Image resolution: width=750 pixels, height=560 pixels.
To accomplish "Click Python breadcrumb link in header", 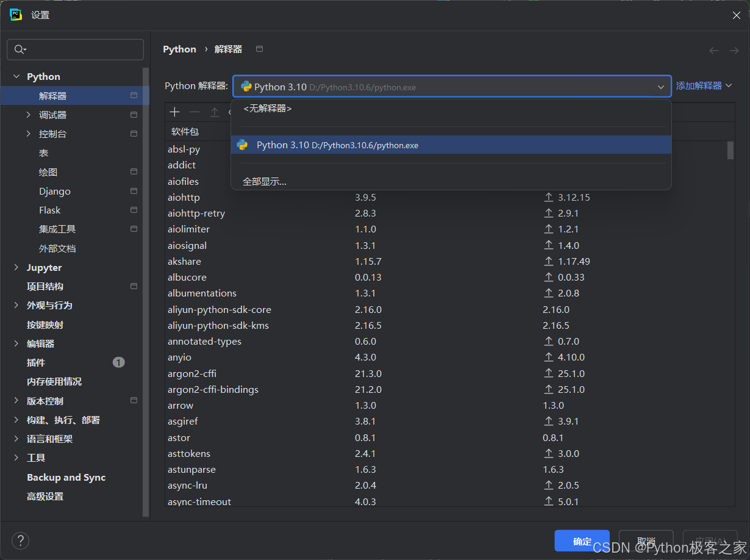I will pos(179,49).
